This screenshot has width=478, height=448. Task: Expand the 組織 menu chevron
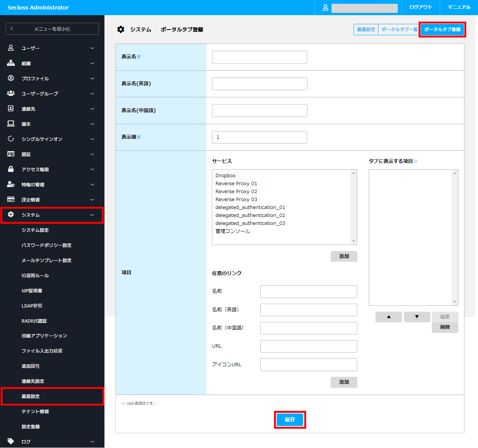92,63
